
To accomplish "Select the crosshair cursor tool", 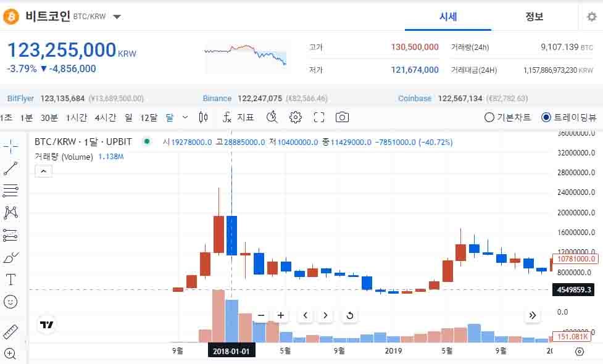I will click(10, 146).
